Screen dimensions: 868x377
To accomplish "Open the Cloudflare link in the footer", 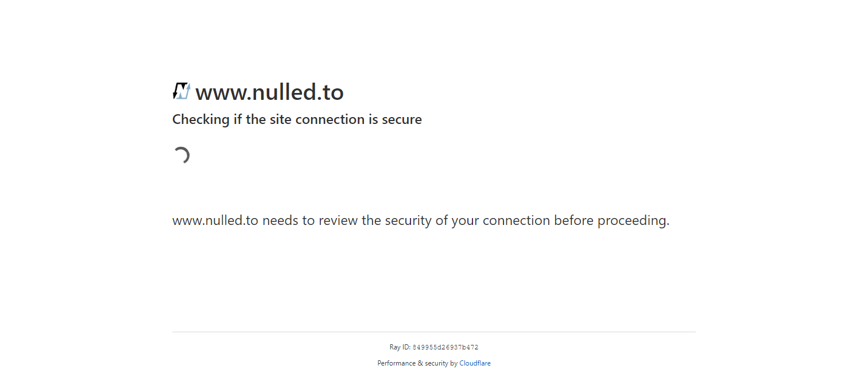I will [x=475, y=363].
